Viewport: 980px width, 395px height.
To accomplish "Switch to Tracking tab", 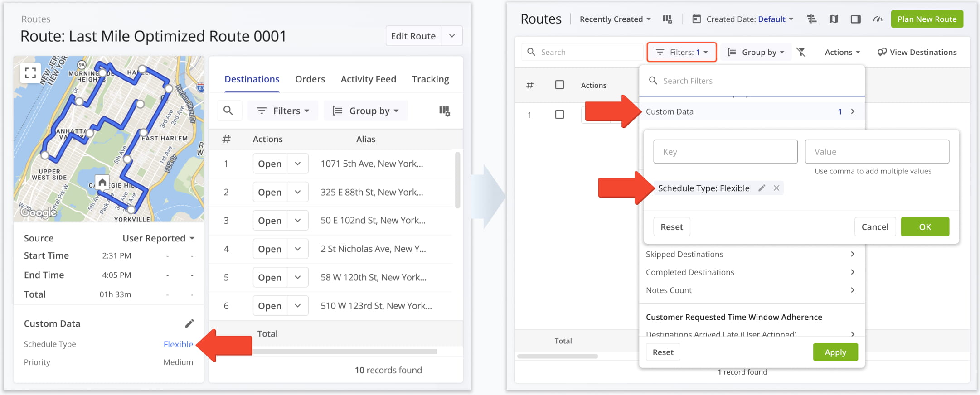I will pos(431,79).
